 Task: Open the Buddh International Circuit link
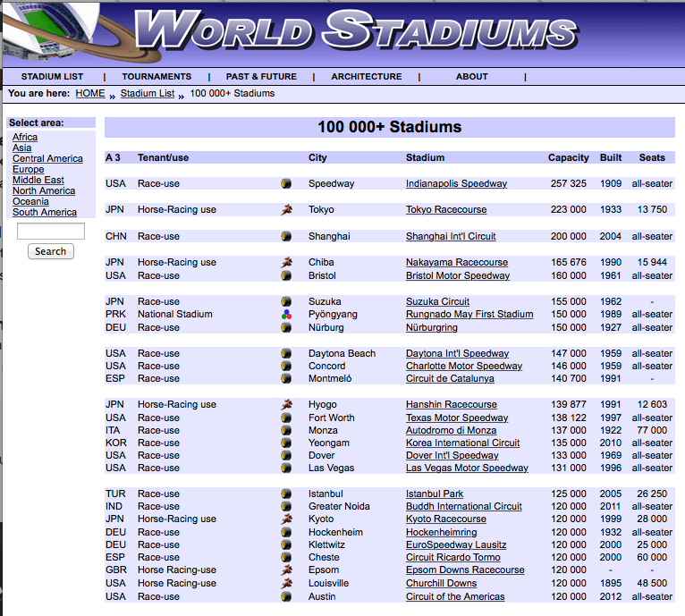click(x=464, y=506)
